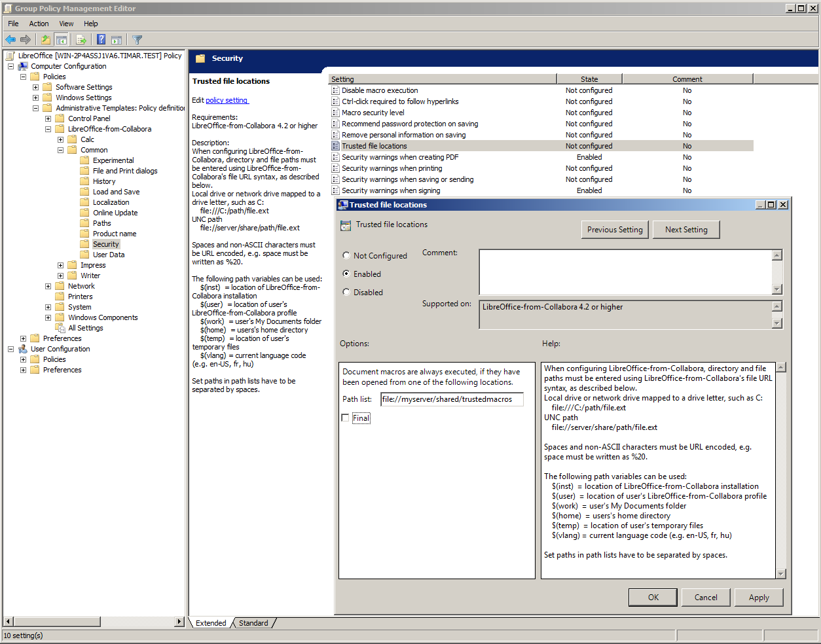Expand the Control Panel node

[48, 118]
